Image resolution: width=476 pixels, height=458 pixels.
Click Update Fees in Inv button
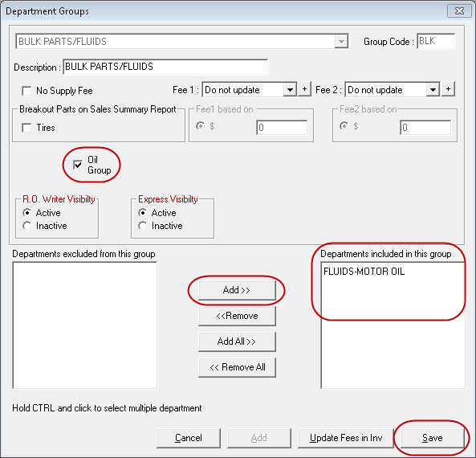(346, 438)
